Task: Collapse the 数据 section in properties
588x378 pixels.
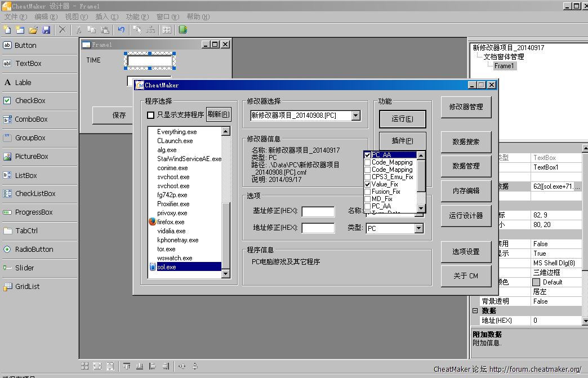Action: click(475, 311)
